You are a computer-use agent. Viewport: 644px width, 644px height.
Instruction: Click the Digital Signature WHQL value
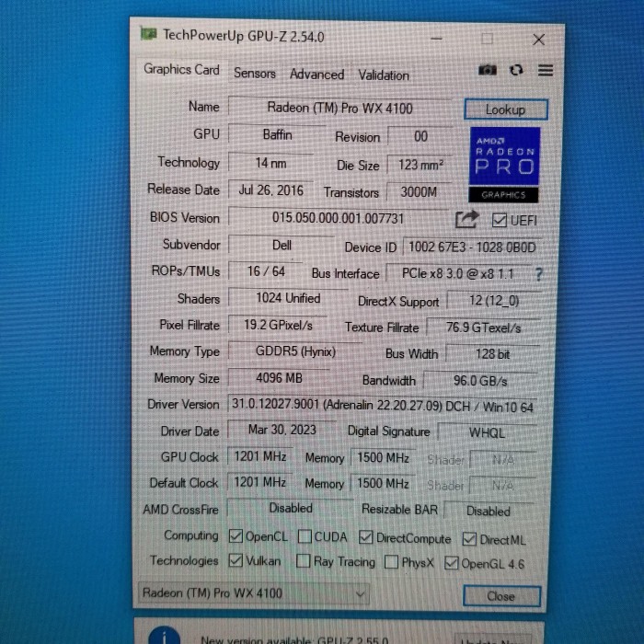click(x=487, y=432)
